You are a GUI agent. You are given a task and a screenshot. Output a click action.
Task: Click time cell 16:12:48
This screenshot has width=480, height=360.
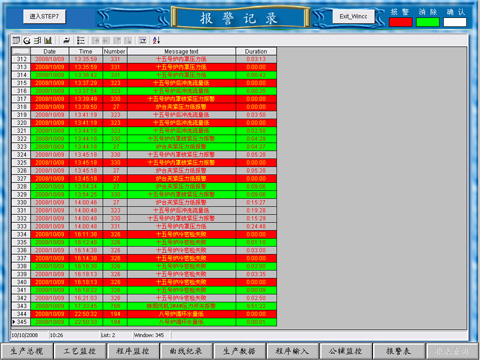pos(86,242)
